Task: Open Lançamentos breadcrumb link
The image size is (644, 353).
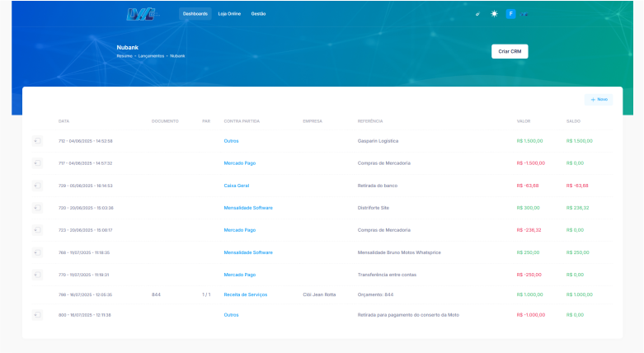Action: click(x=151, y=56)
